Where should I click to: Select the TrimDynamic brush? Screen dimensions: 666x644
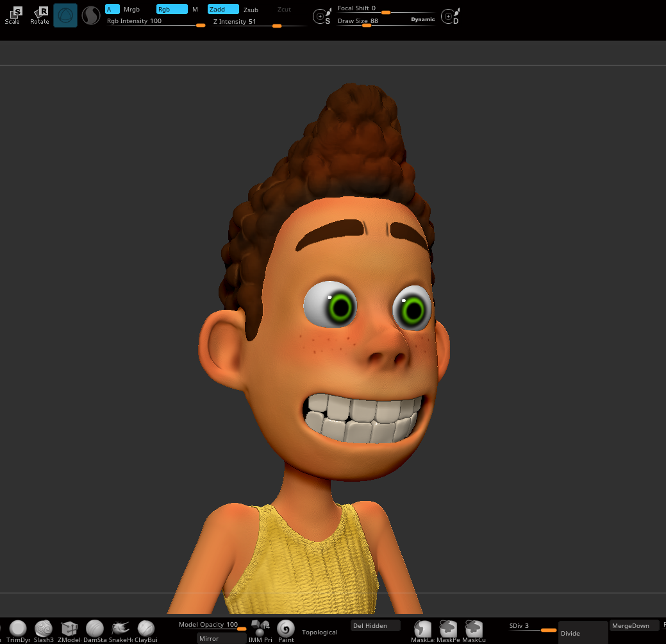[x=18, y=631]
